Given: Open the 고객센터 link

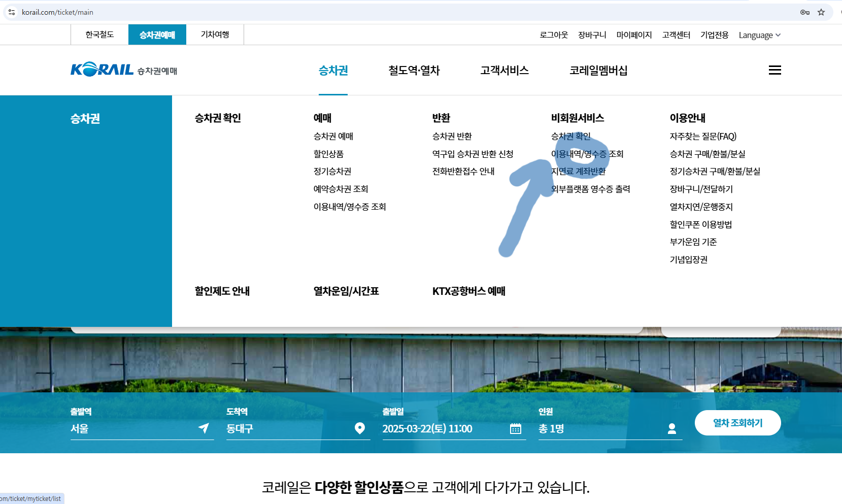Looking at the screenshot, I should tap(676, 35).
